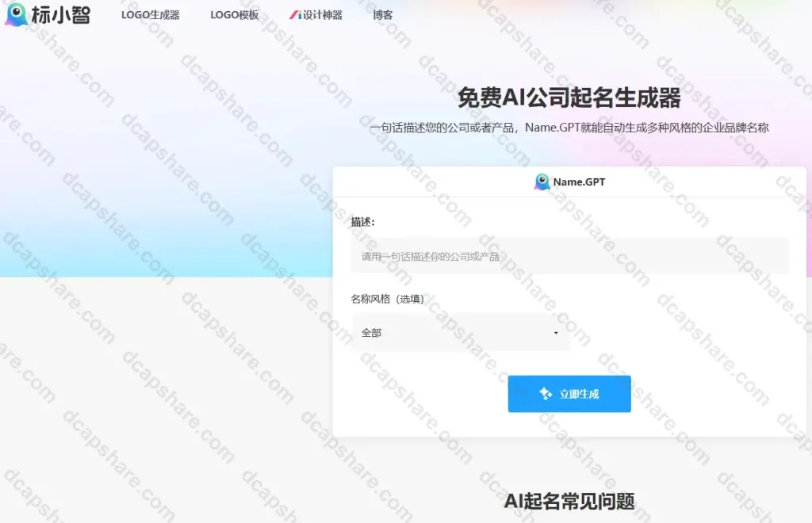Screen dimensions: 812x523
Task: Open the 博客 navigation link
Action: click(x=383, y=14)
